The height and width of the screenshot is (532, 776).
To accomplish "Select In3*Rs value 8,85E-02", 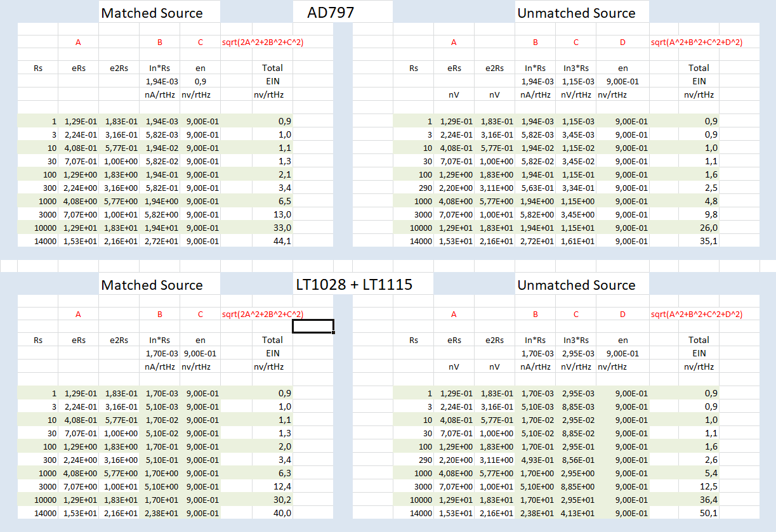I will coord(579,433).
